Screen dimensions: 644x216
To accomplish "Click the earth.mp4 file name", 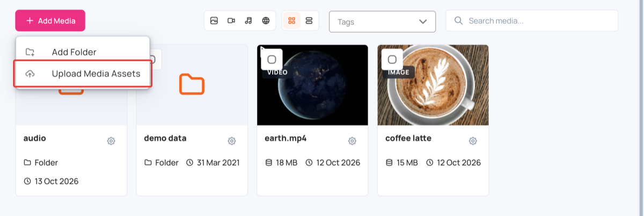I will pyautogui.click(x=287, y=139).
